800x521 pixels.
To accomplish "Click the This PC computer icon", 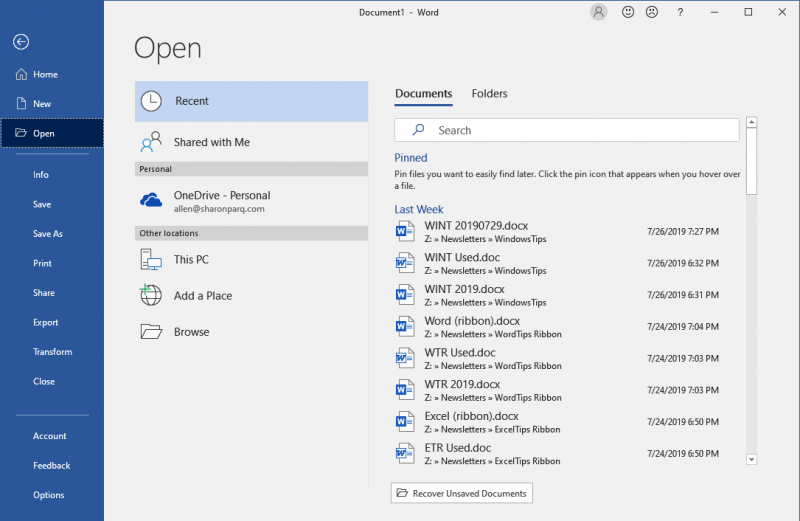I will coord(151,260).
